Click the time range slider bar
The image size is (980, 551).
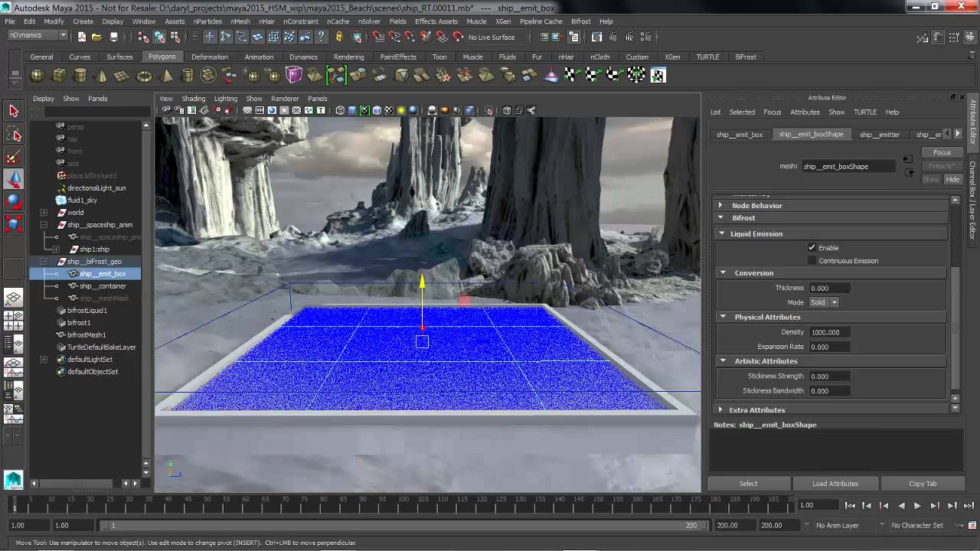[403, 526]
